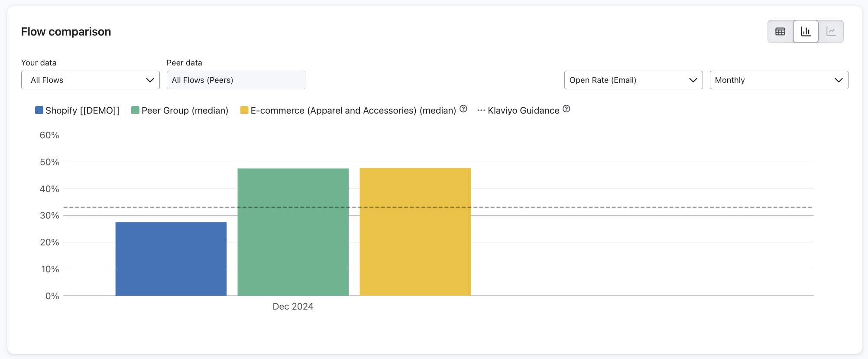868x359 pixels.
Task: Click the All Flows (Peers) field
Action: [236, 80]
